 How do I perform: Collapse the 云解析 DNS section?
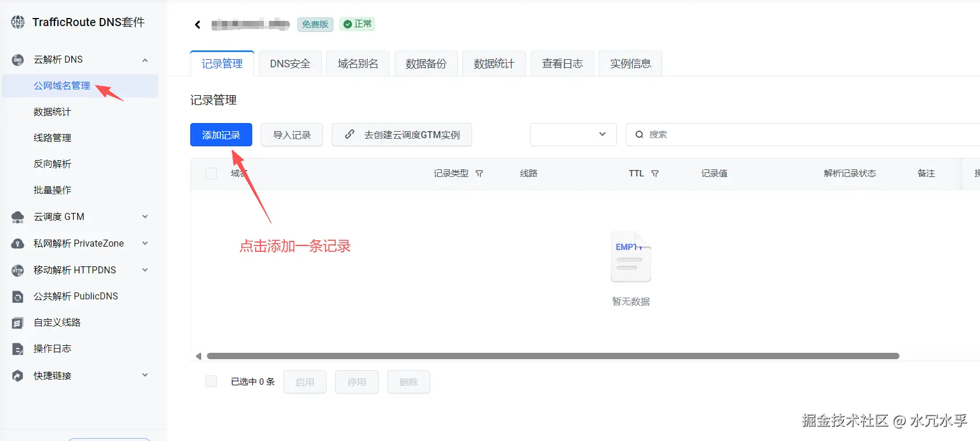145,60
